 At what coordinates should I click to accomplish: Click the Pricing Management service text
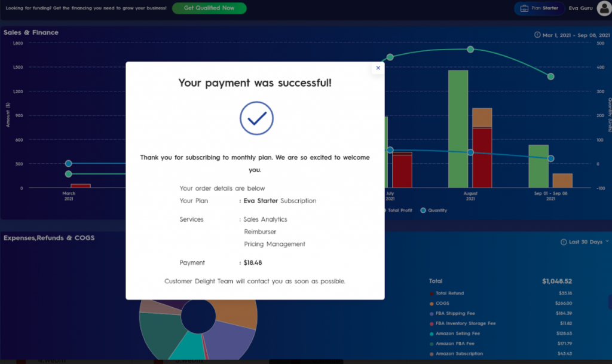point(274,244)
